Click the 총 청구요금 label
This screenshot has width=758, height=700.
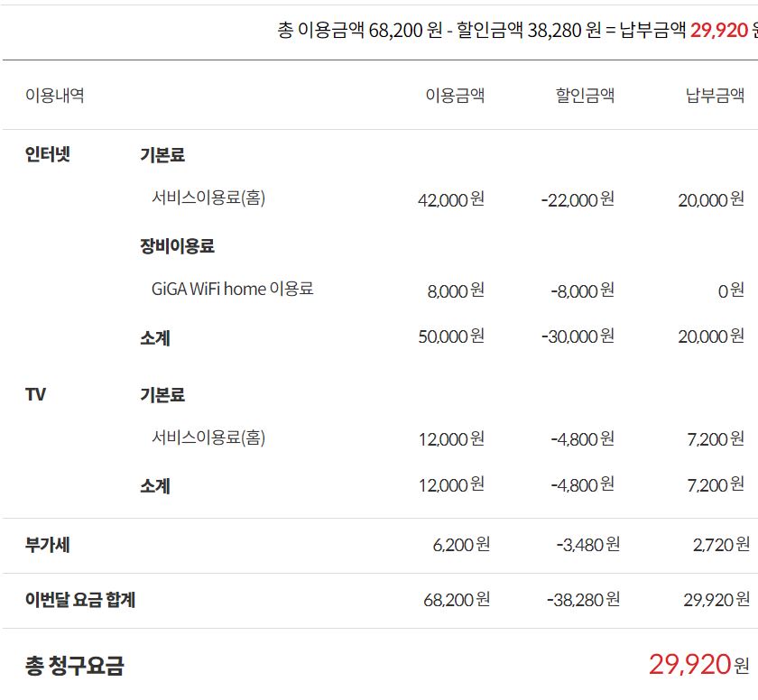click(x=75, y=666)
